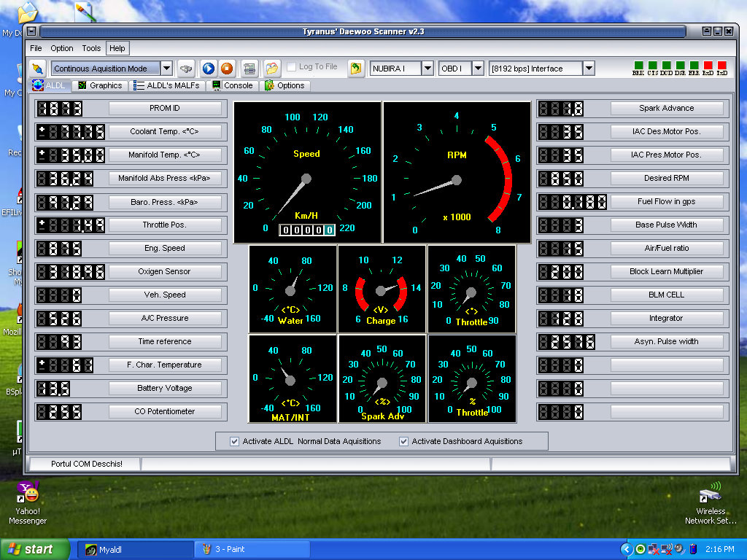Open log file with folder icon
The height and width of the screenshot is (560, 747).
(x=271, y=69)
